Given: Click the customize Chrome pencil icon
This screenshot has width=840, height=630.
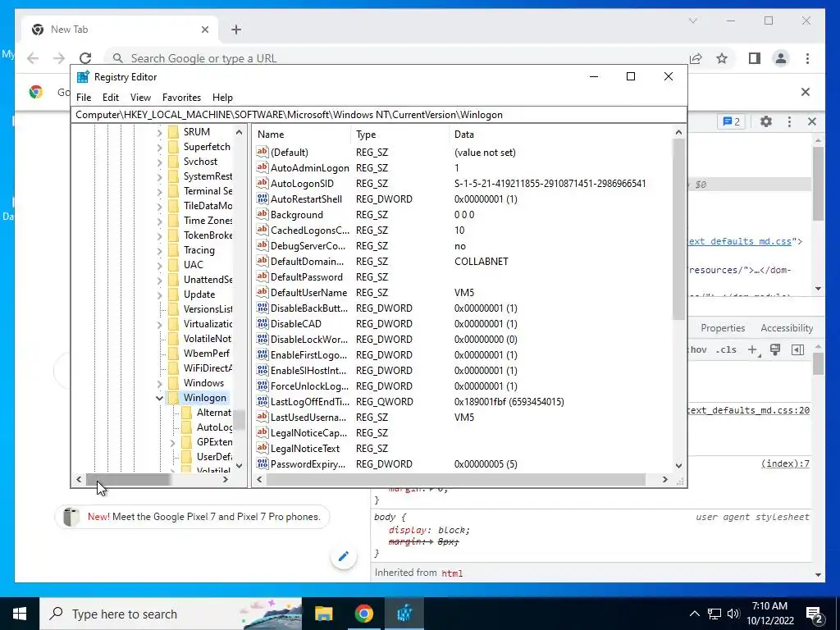Looking at the screenshot, I should [344, 556].
